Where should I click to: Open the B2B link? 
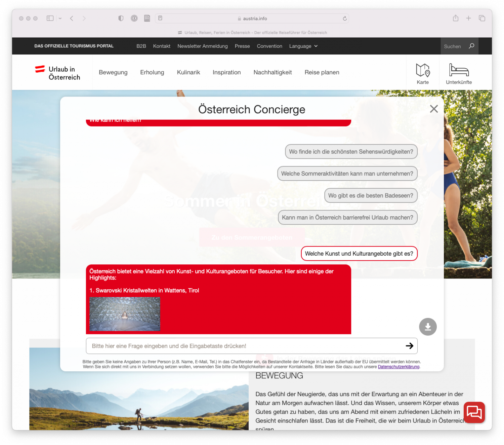point(141,46)
